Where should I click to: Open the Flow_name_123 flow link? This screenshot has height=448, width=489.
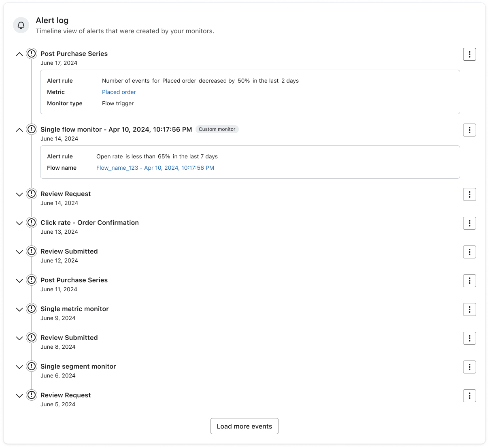(x=155, y=168)
